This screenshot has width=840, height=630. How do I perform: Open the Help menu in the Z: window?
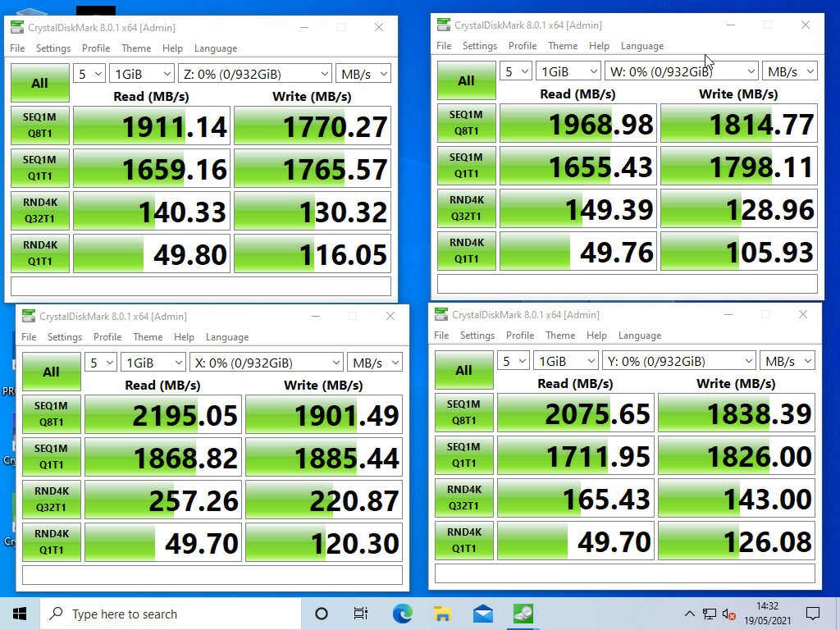[x=172, y=48]
